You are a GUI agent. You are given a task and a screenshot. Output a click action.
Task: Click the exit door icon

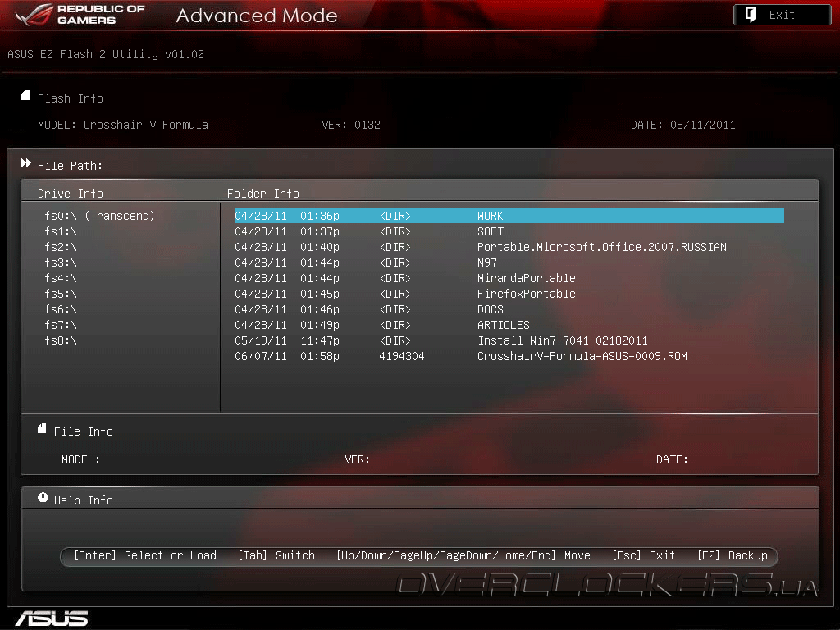point(751,15)
